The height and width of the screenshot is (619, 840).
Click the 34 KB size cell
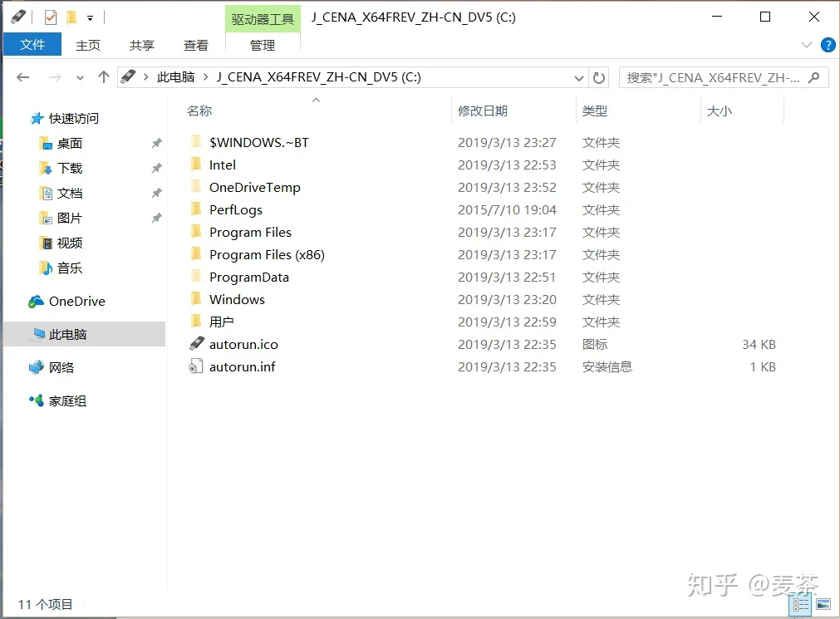(759, 345)
